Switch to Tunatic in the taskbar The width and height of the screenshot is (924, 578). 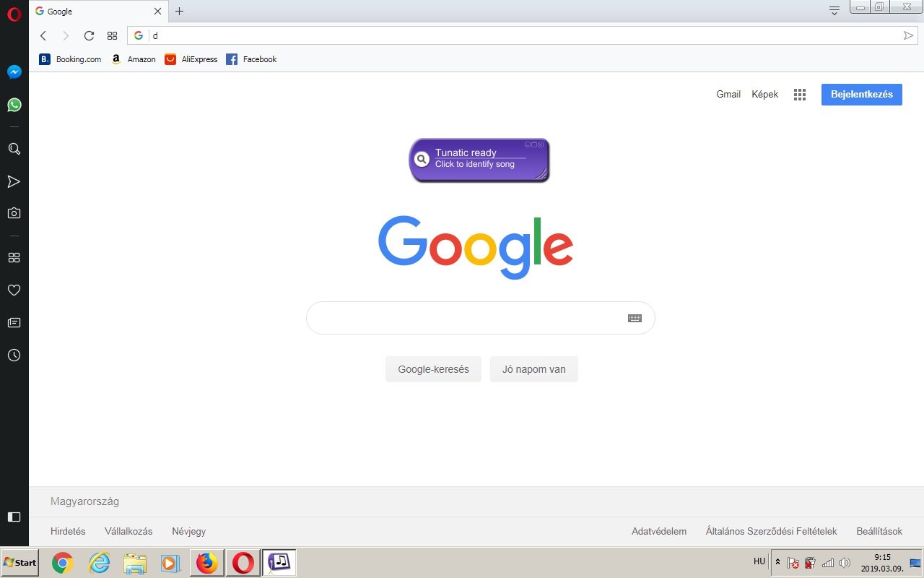pyautogui.click(x=279, y=563)
